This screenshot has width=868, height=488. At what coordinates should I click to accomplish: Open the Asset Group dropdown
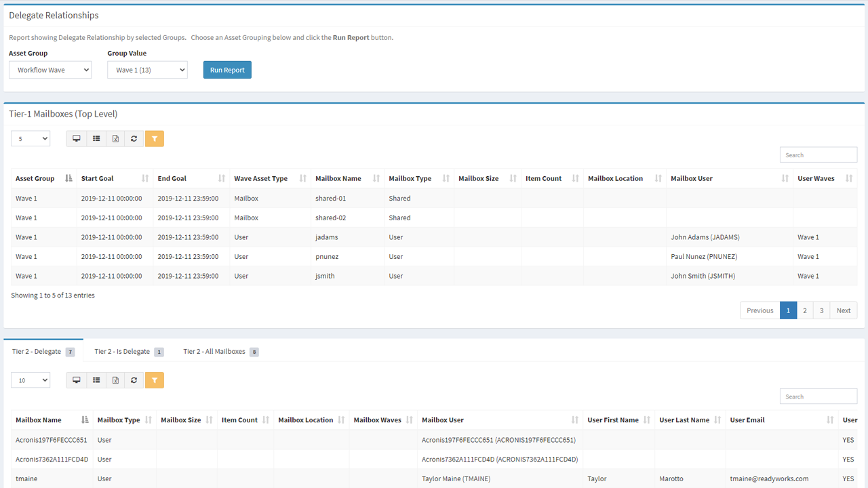(50, 70)
